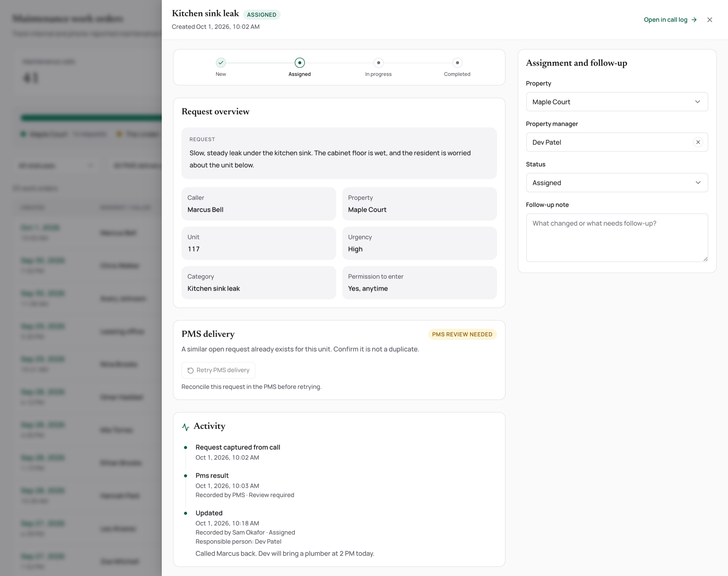This screenshot has height=576, width=728.
Task: Click the request description about slow leak
Action: (x=330, y=159)
